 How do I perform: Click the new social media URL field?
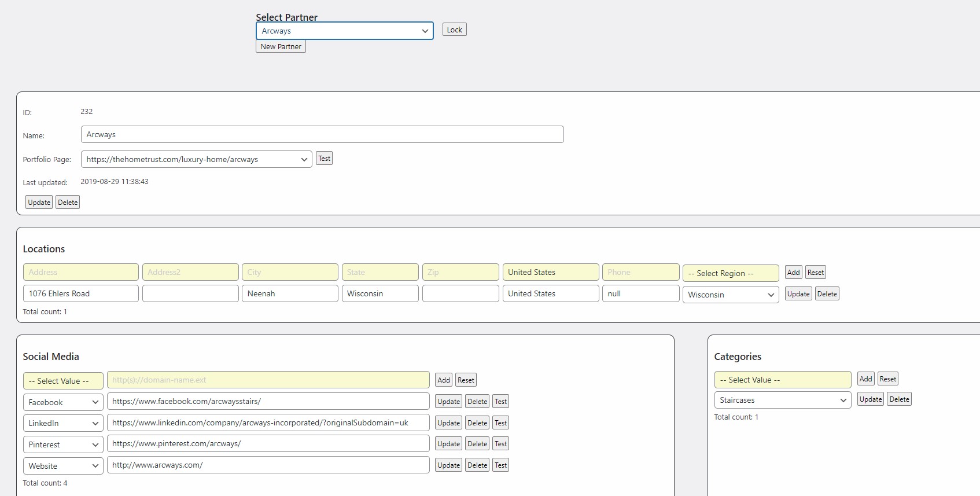click(x=268, y=380)
